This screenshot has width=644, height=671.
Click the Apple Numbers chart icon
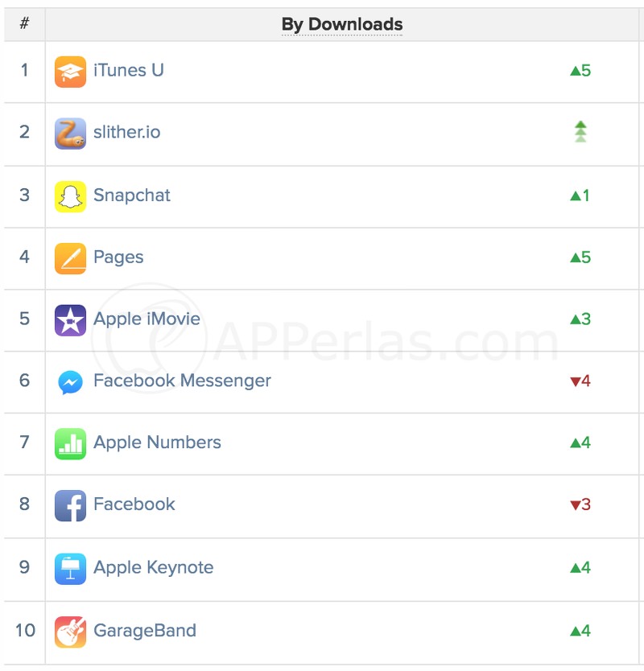coord(70,444)
